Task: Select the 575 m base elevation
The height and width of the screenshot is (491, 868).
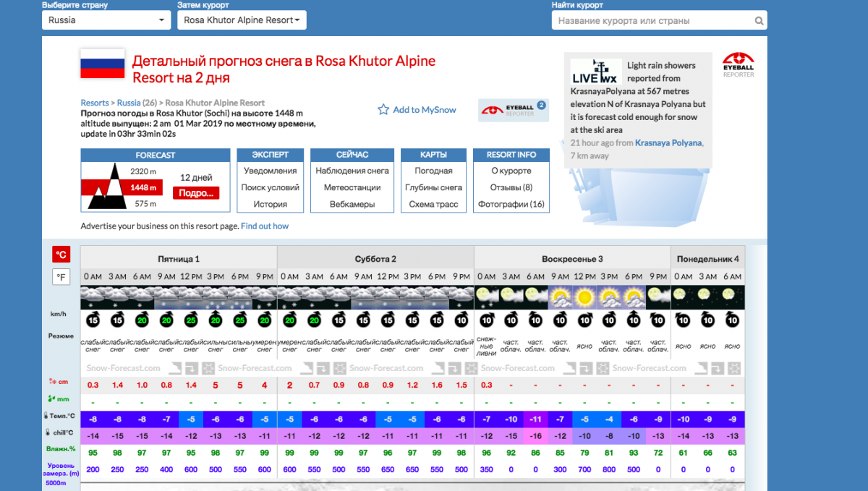Action: pyautogui.click(x=145, y=204)
